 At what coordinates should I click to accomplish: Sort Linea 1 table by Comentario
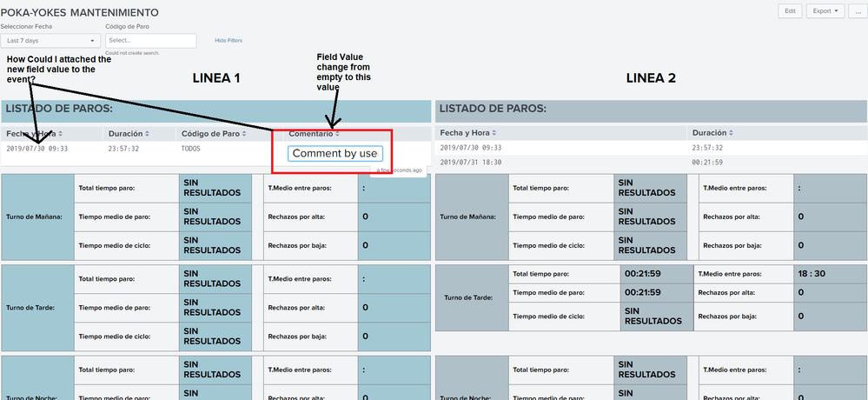tap(314, 134)
